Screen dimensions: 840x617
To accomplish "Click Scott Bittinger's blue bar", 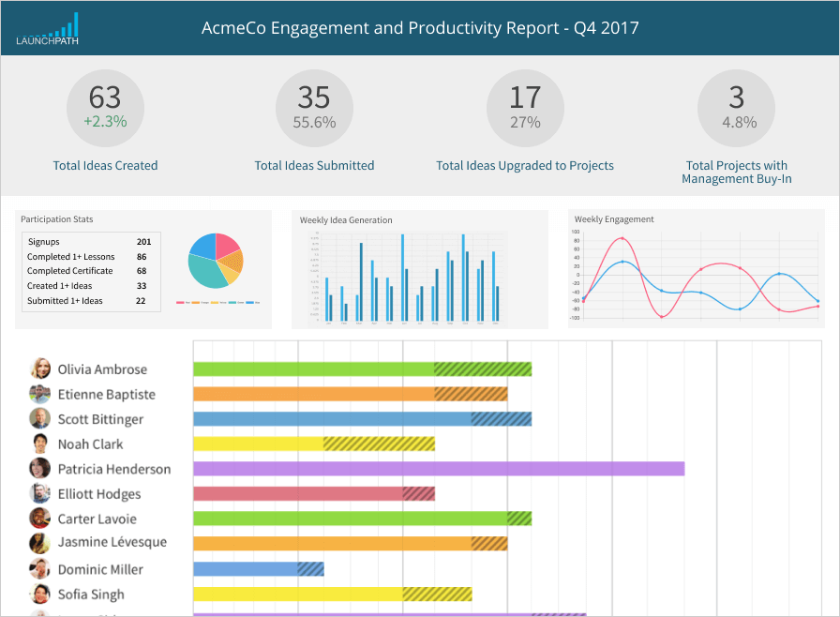I will tap(363, 419).
